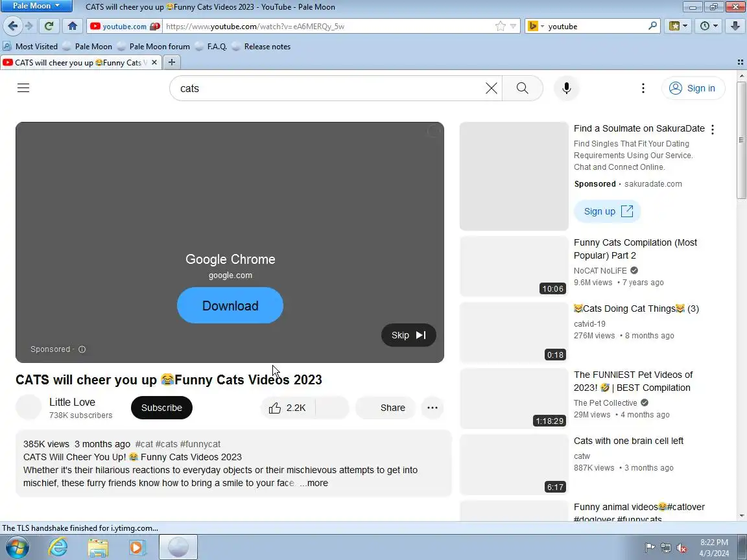Image resolution: width=747 pixels, height=560 pixels.
Task: Share the video
Action: click(386, 408)
